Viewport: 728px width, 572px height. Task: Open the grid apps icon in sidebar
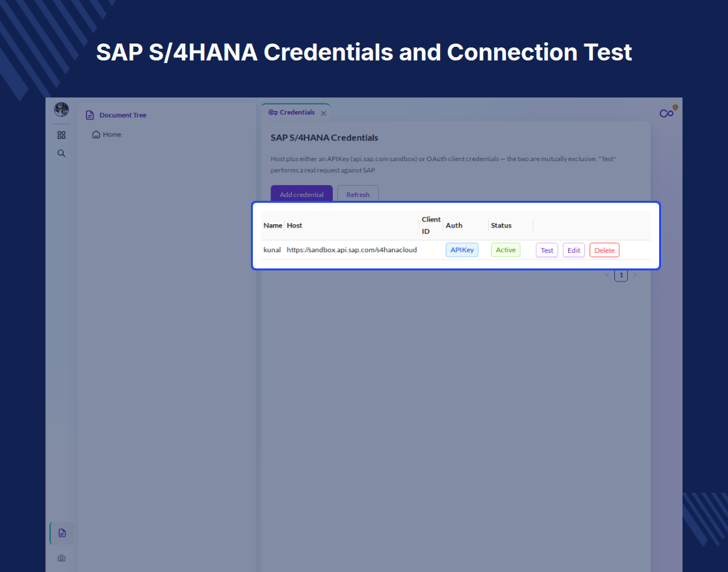click(61, 135)
